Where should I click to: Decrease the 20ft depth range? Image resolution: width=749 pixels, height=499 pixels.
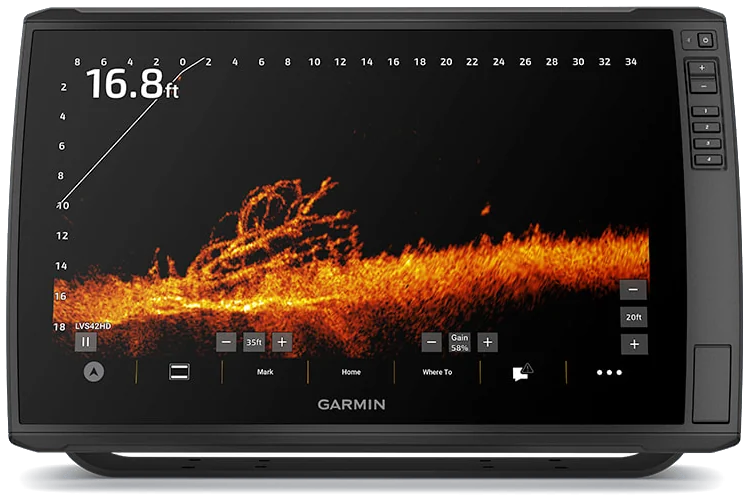tap(633, 289)
